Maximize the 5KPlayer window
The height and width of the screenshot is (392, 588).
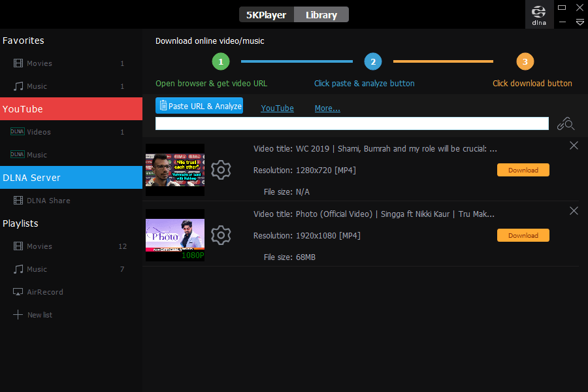tap(562, 7)
